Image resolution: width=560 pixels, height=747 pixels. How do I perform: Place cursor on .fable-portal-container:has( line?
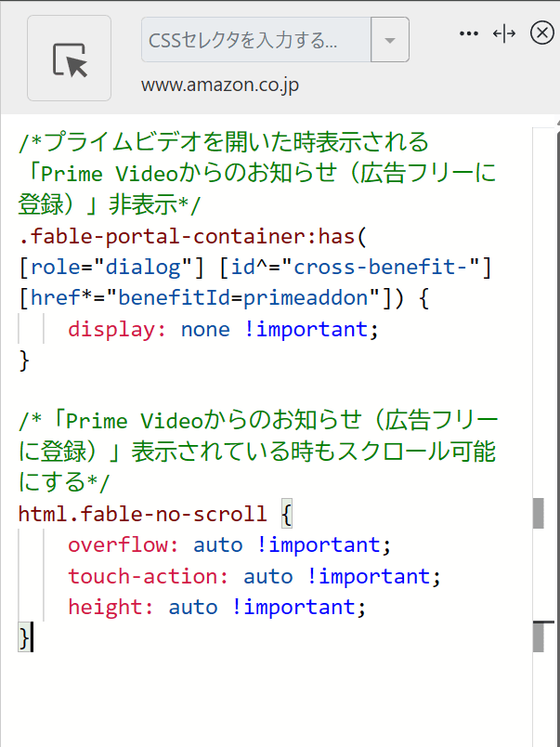(x=193, y=237)
